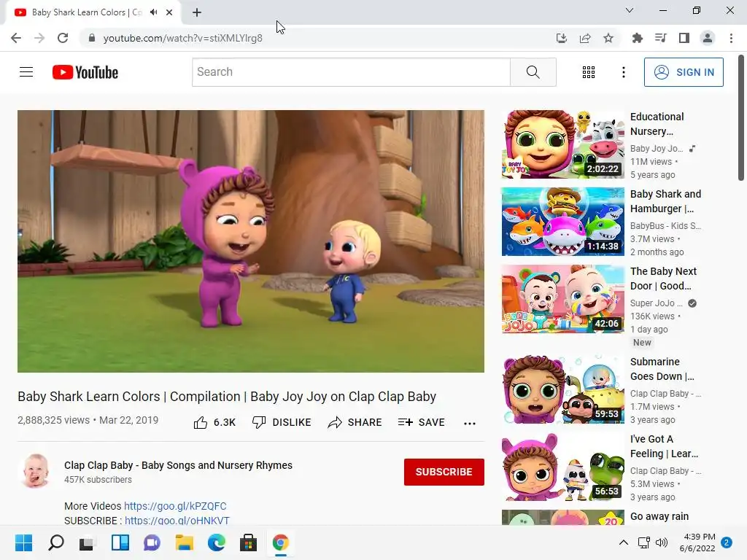
Task: Open The Baby Next Door thumbnail
Action: pos(562,298)
